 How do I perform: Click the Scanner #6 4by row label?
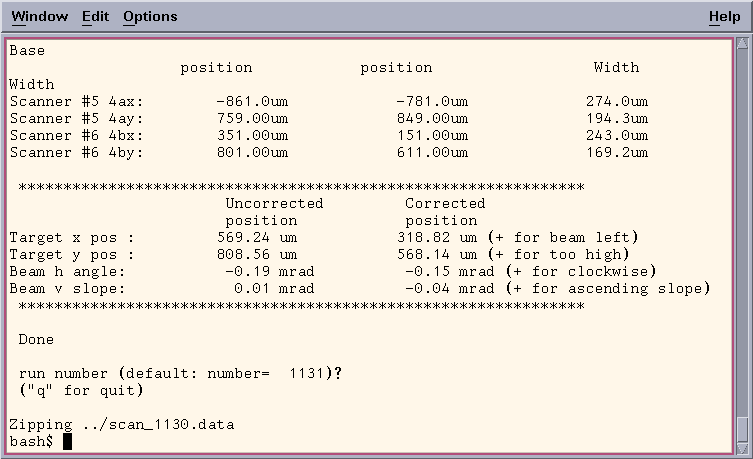76,153
